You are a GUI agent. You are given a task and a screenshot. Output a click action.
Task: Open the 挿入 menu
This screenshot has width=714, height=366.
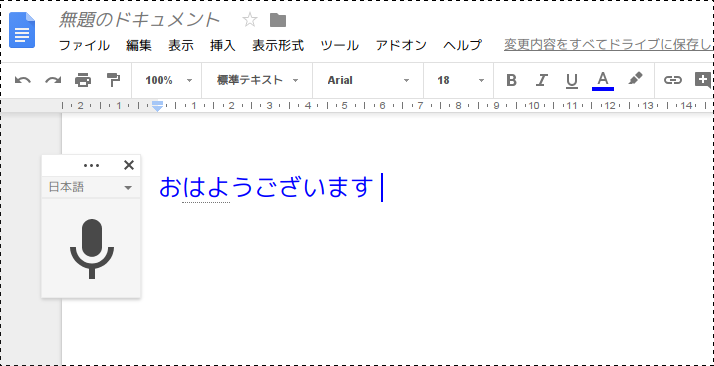pyautogui.click(x=223, y=46)
